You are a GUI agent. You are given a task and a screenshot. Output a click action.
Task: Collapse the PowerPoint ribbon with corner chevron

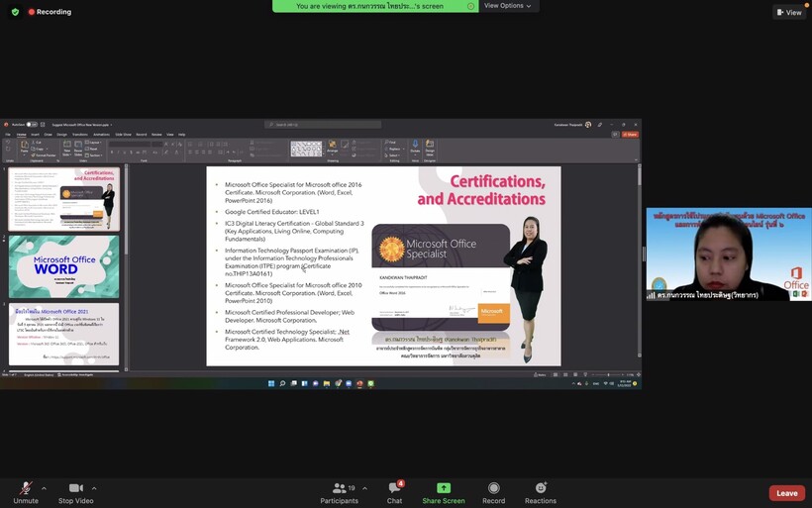(x=637, y=159)
